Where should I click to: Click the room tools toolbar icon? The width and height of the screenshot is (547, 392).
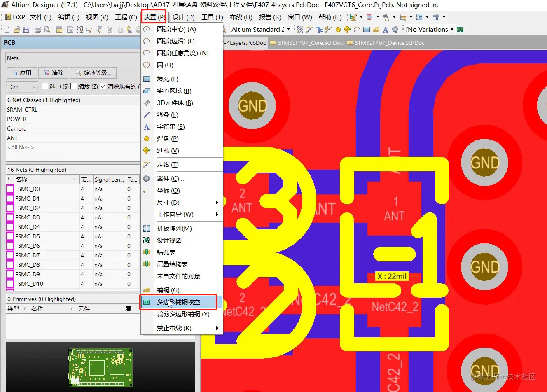coord(419,17)
